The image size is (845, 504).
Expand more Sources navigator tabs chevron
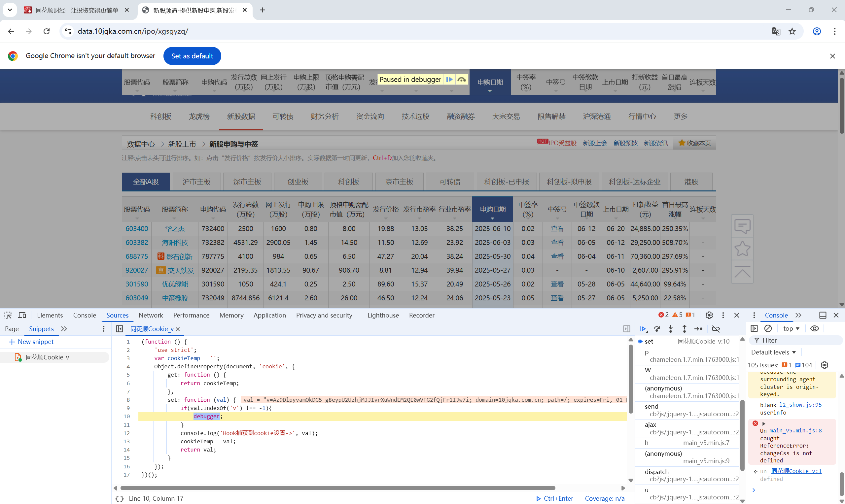pyautogui.click(x=64, y=329)
